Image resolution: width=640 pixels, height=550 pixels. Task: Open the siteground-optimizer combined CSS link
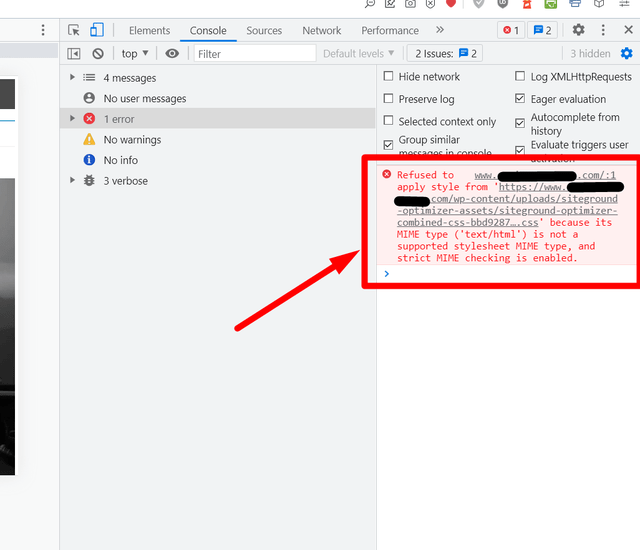point(507,205)
